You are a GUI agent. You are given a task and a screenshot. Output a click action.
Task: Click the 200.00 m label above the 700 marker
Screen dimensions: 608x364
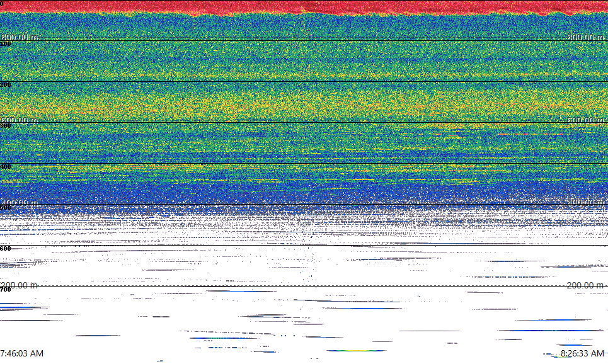[20, 285]
